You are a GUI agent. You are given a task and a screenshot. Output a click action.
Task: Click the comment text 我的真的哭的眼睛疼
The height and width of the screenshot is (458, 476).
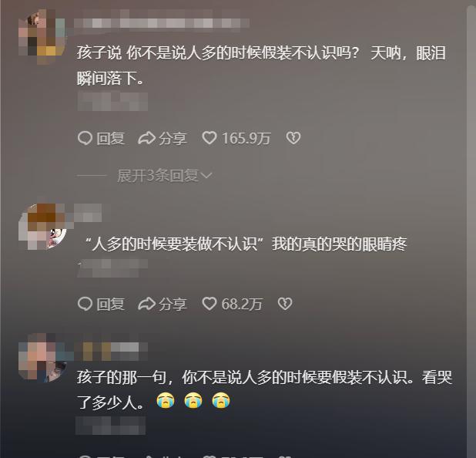coord(339,244)
